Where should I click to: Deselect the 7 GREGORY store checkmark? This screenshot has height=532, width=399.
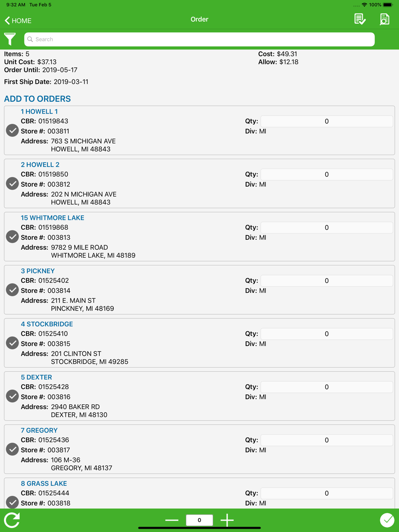point(12,449)
